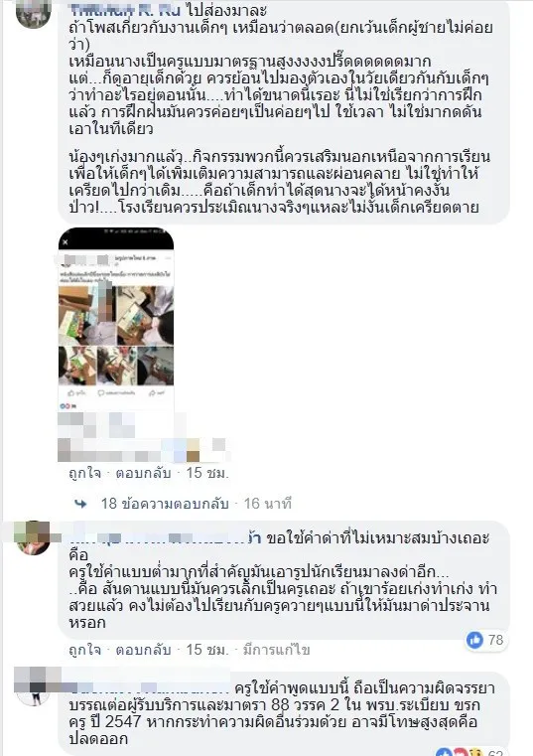This screenshot has height=756, width=533.
Task: Open the first comment's 15 ชม. timestamp
Action: [x=207, y=473]
